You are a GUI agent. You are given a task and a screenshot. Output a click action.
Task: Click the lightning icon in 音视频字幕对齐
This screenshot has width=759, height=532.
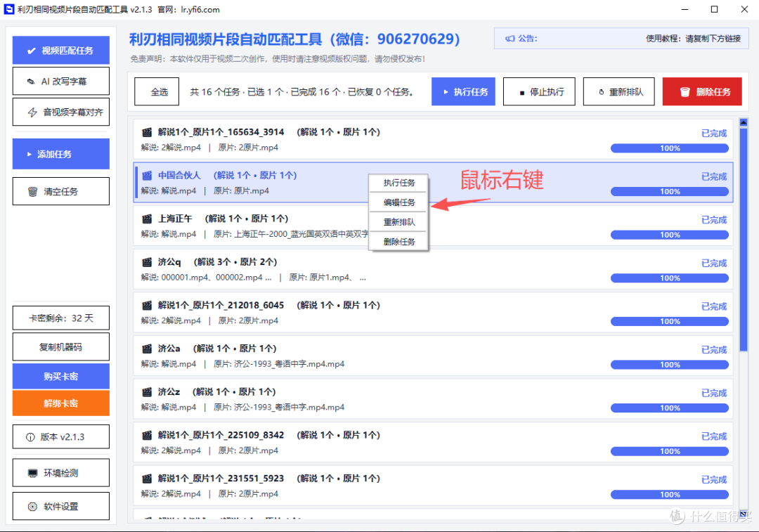32,112
